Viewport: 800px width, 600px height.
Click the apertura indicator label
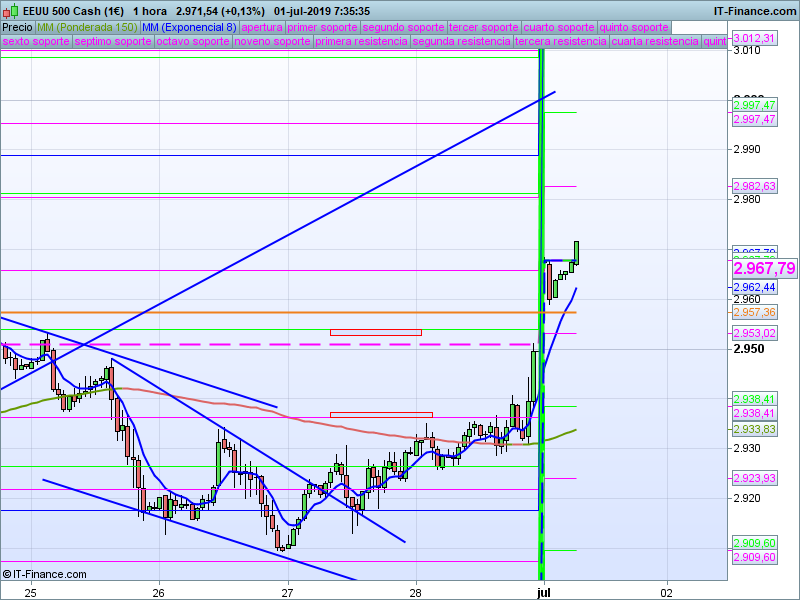262,27
